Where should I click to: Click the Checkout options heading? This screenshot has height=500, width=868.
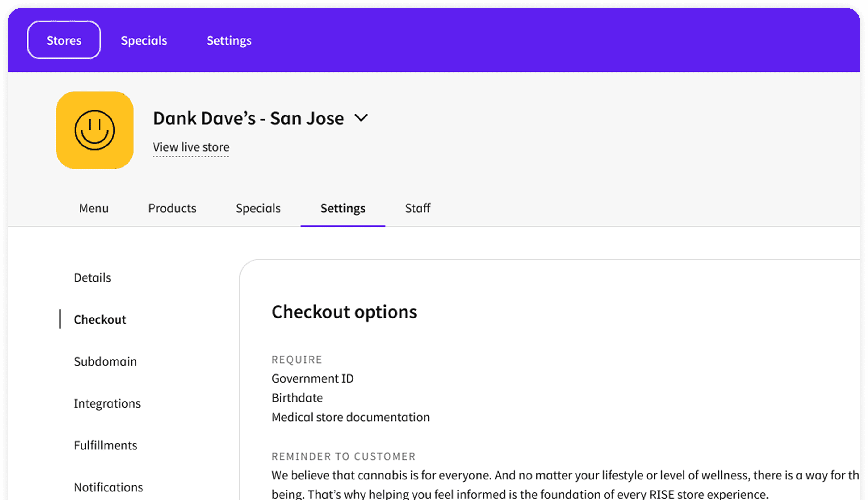(x=344, y=312)
